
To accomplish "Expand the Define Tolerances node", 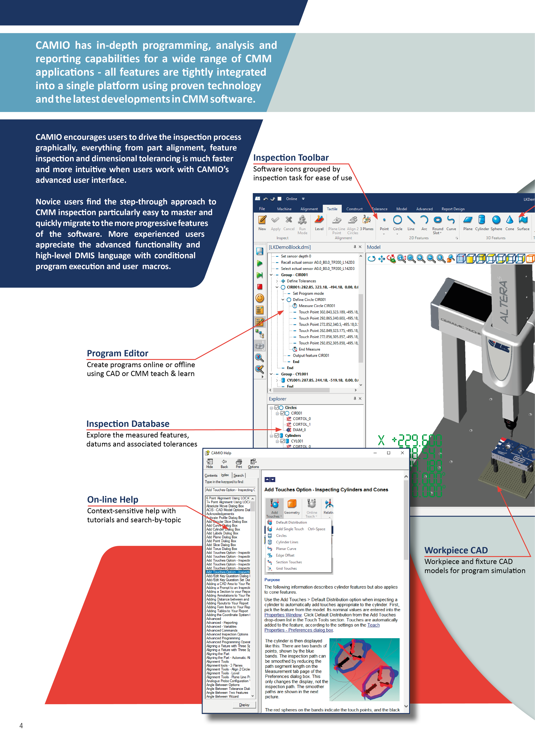I will [277, 281].
